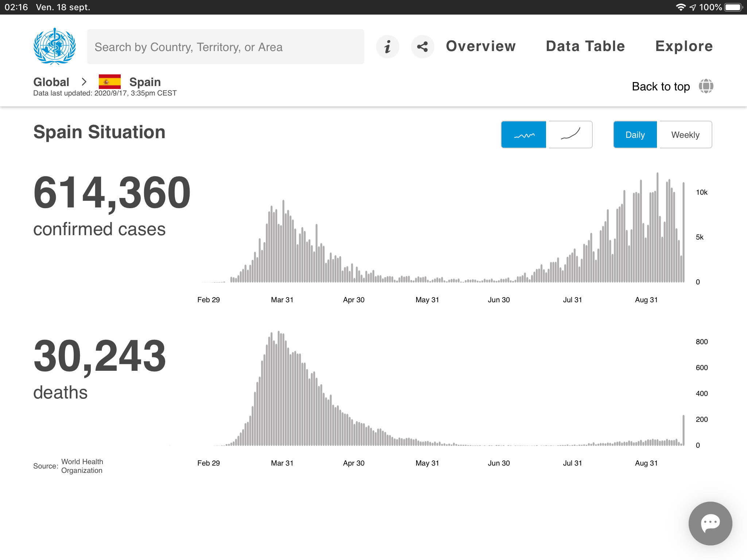
Task: Tap the battery indicator
Action: (734, 7)
